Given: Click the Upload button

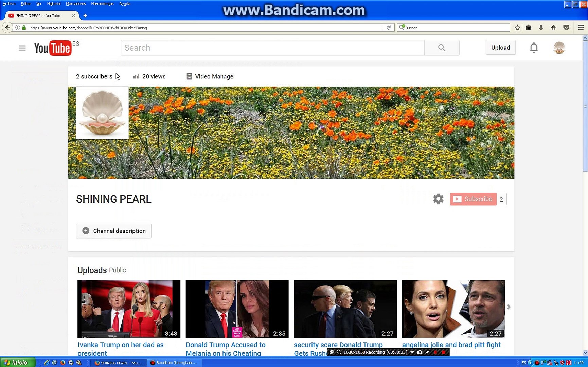Looking at the screenshot, I should [x=500, y=48].
